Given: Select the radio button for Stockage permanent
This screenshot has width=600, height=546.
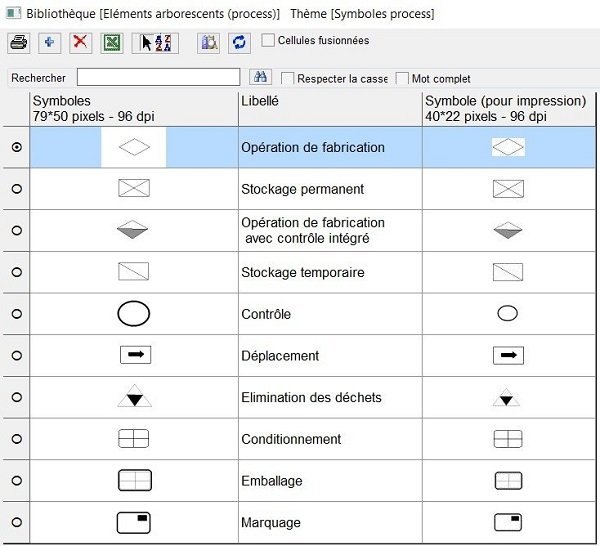Looking at the screenshot, I should pyautogui.click(x=16, y=189).
